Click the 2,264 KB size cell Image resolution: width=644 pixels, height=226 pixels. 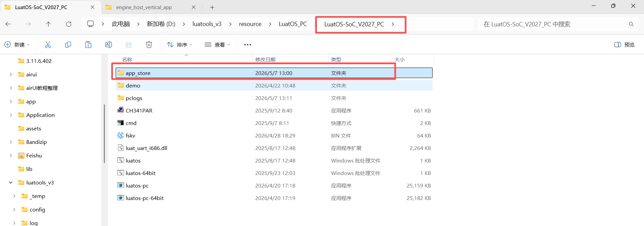[420, 148]
